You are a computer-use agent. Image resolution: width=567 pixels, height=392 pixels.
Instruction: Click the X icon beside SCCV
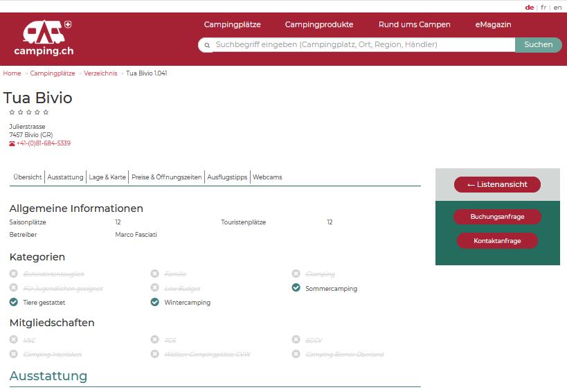click(296, 339)
